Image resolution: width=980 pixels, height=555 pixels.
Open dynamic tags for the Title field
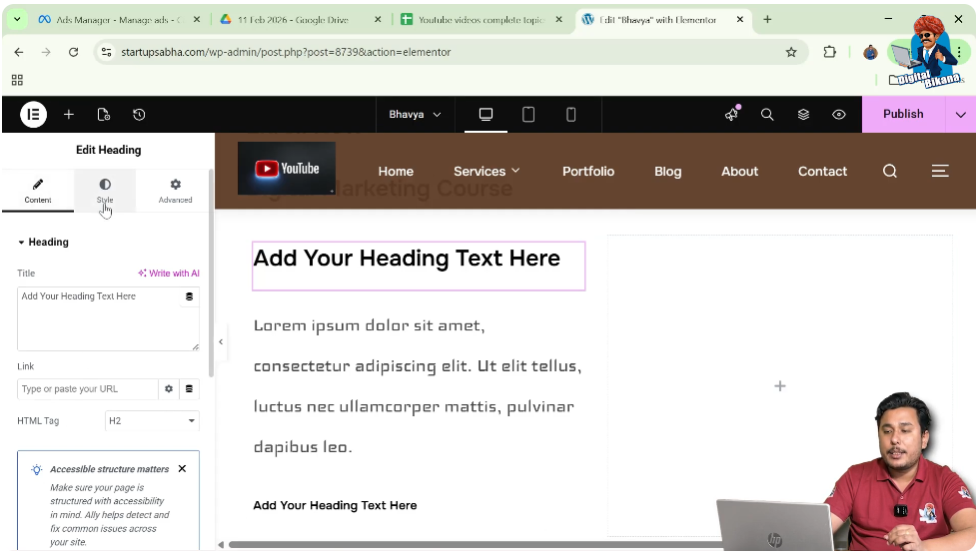click(x=190, y=296)
